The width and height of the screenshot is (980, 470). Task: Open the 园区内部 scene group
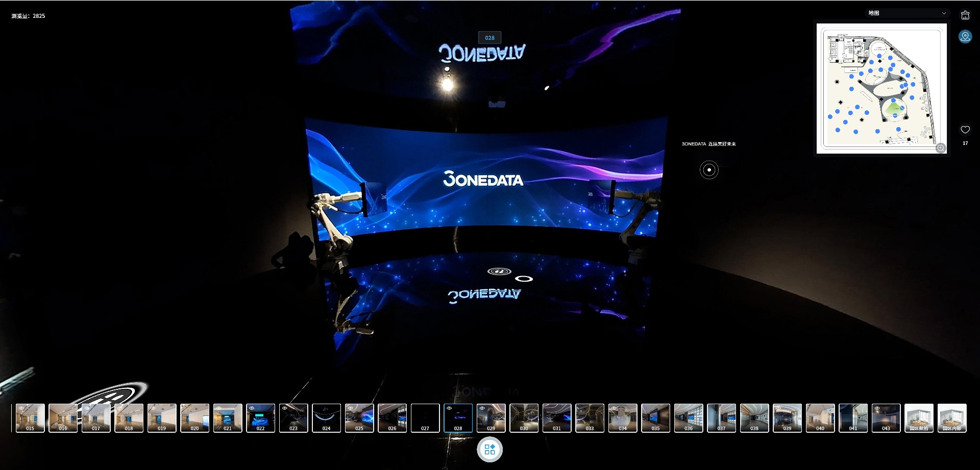952,418
